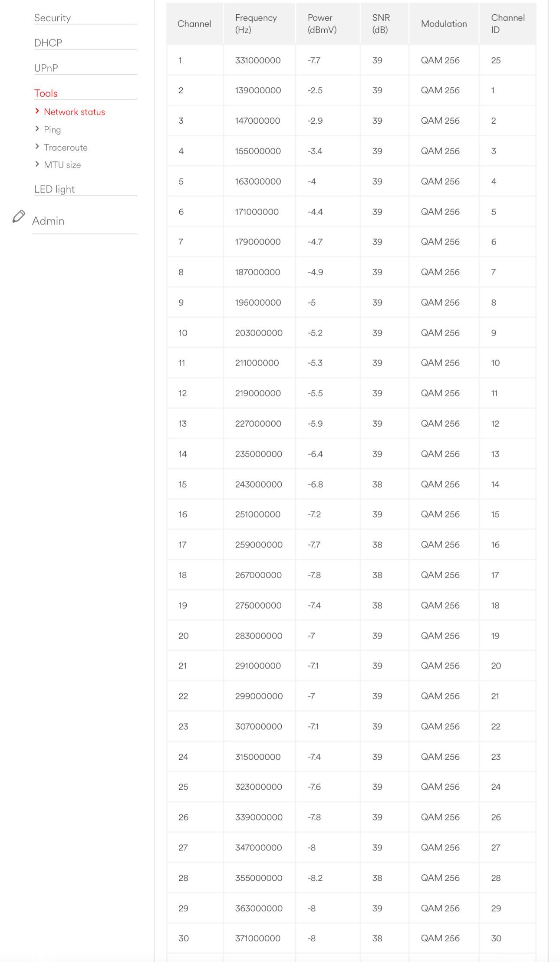560x962 pixels.
Task: Open the Traceroute tool link
Action: click(66, 148)
